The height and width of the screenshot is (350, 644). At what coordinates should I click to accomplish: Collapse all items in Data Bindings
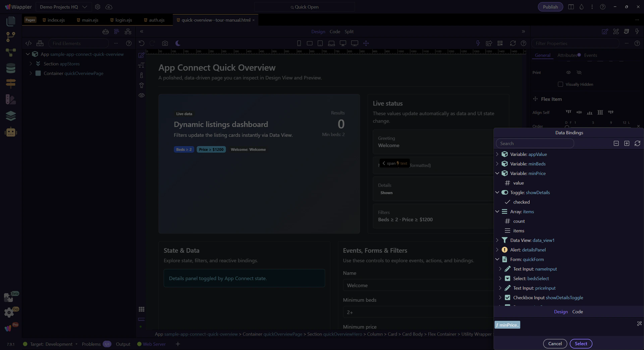click(x=616, y=143)
